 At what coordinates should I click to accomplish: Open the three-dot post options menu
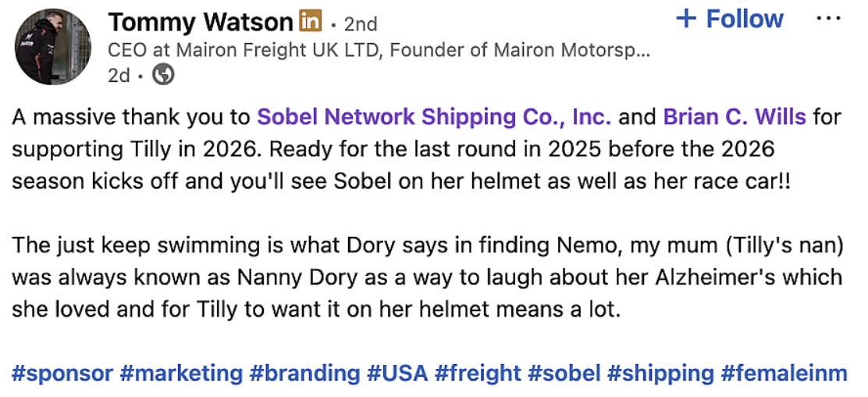tap(828, 19)
